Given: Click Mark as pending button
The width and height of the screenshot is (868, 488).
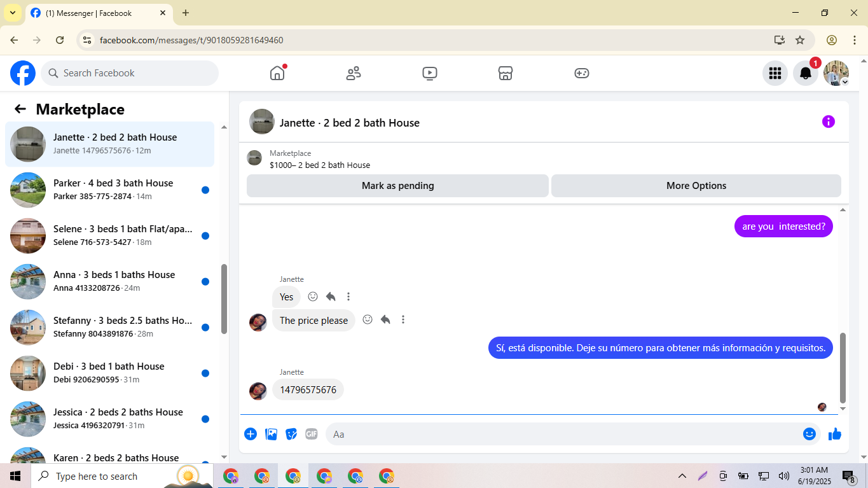Looking at the screenshot, I should [397, 186].
